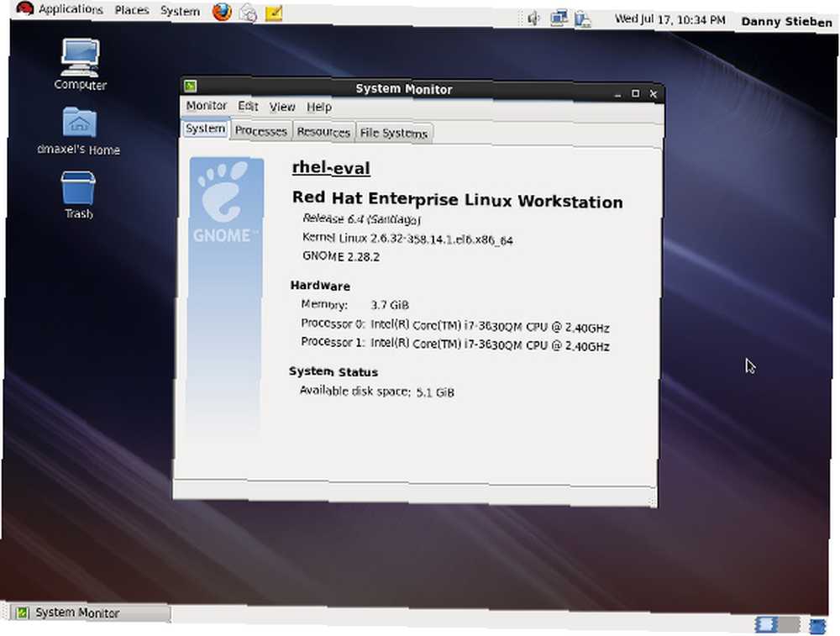Minimize the System Monitor window
840x636 pixels.
point(617,94)
